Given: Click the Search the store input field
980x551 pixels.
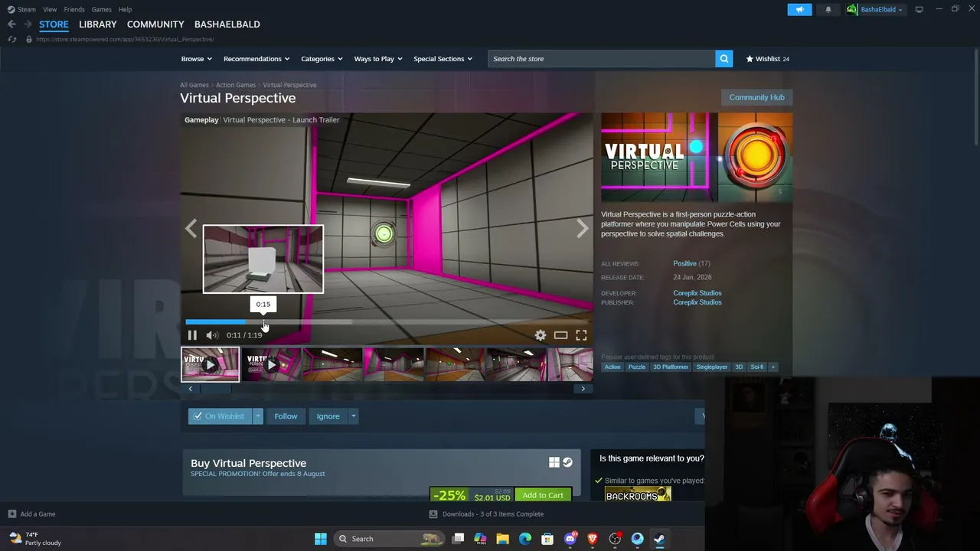Looking at the screenshot, I should pos(602,59).
